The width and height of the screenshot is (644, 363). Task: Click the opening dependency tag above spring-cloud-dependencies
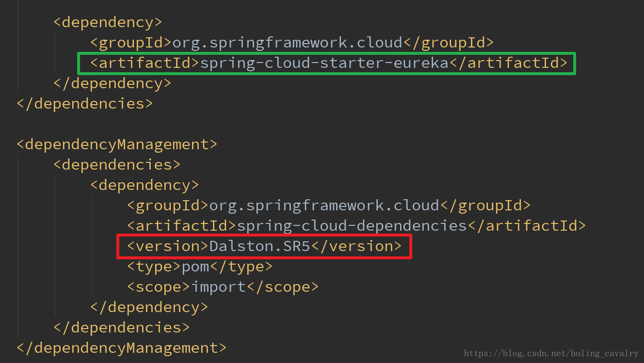coord(144,185)
